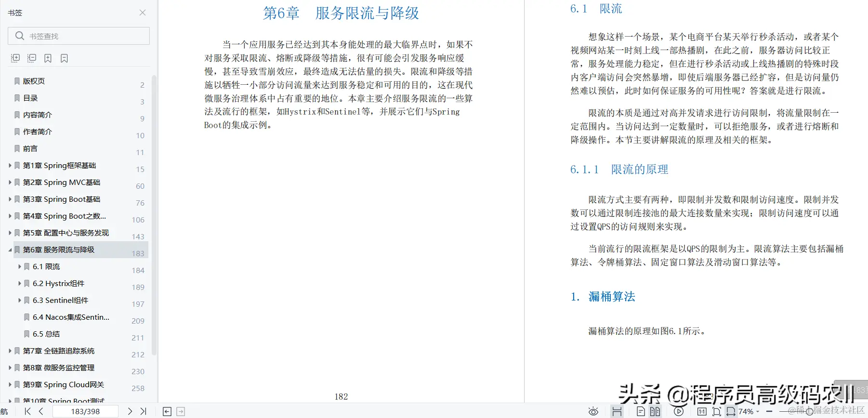Close the 书签 bookmarks panel
This screenshot has height=418, width=868.
[x=143, y=13]
